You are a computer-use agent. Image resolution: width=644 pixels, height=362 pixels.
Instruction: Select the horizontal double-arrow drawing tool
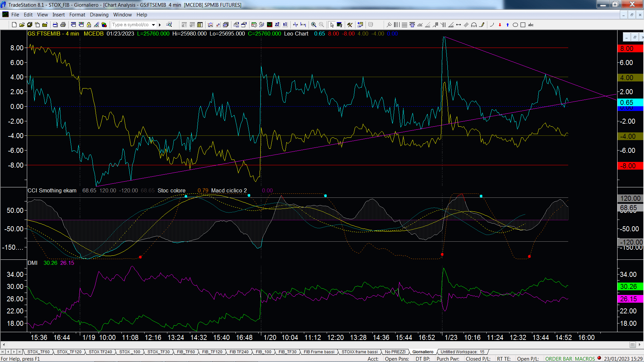click(x=459, y=25)
